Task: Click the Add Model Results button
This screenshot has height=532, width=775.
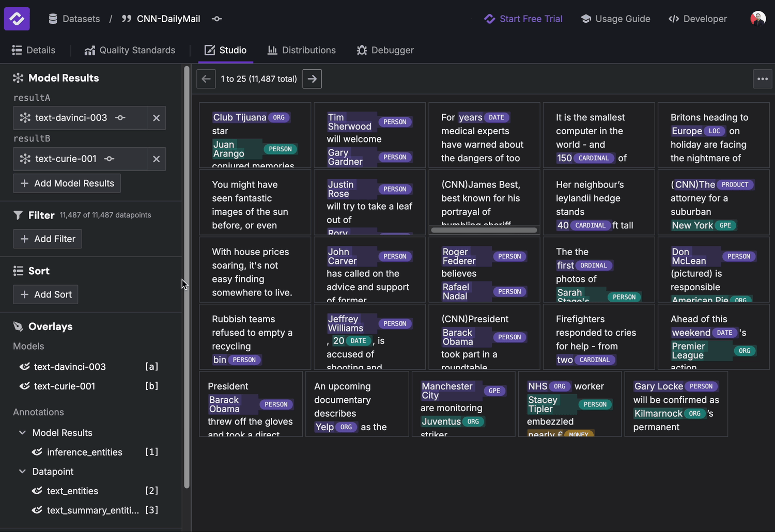Action: pos(66,183)
